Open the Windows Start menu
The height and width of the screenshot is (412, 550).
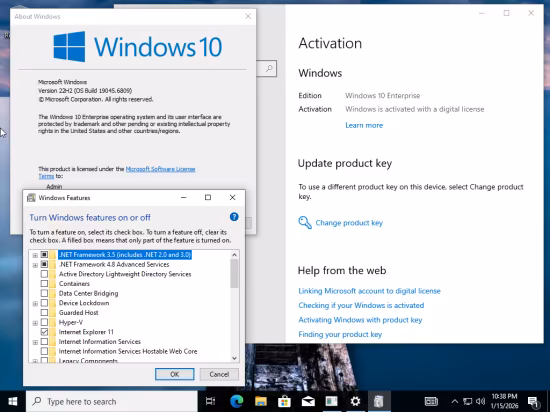click(13, 401)
